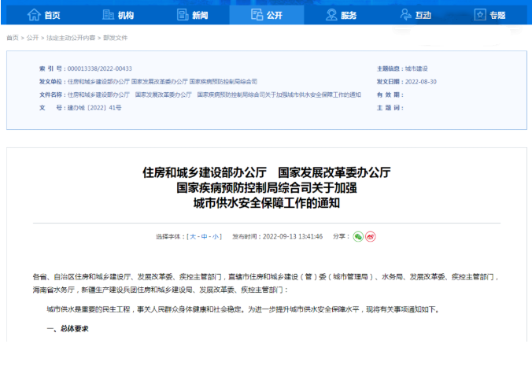
Task: Click the 公开 document icon
Action: tap(257, 15)
